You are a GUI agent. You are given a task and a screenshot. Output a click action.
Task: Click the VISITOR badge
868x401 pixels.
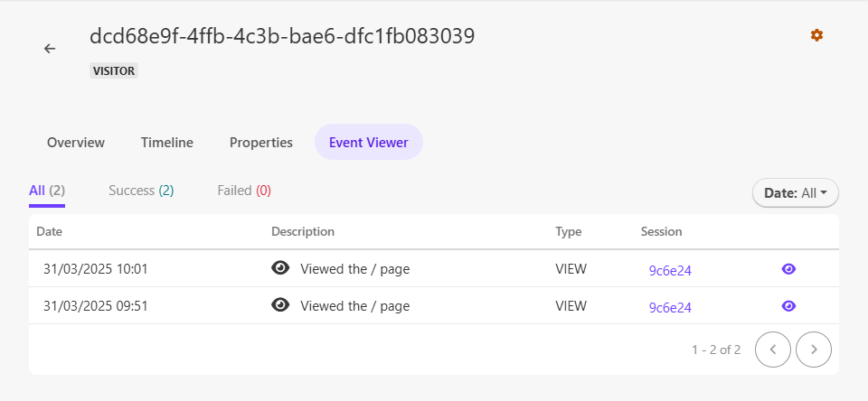(114, 70)
